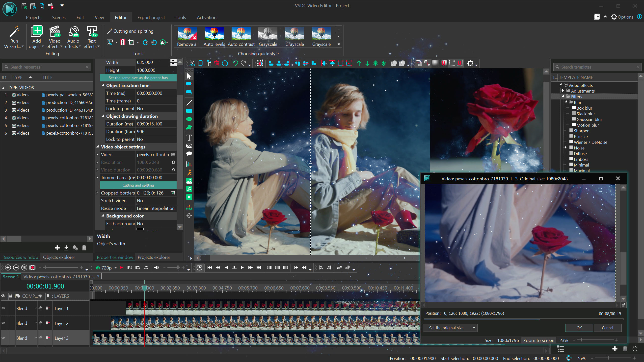This screenshot has height=362, width=644.
Task: Click the Delete trash icon in canvas toolbar
Action: pyautogui.click(x=216, y=63)
